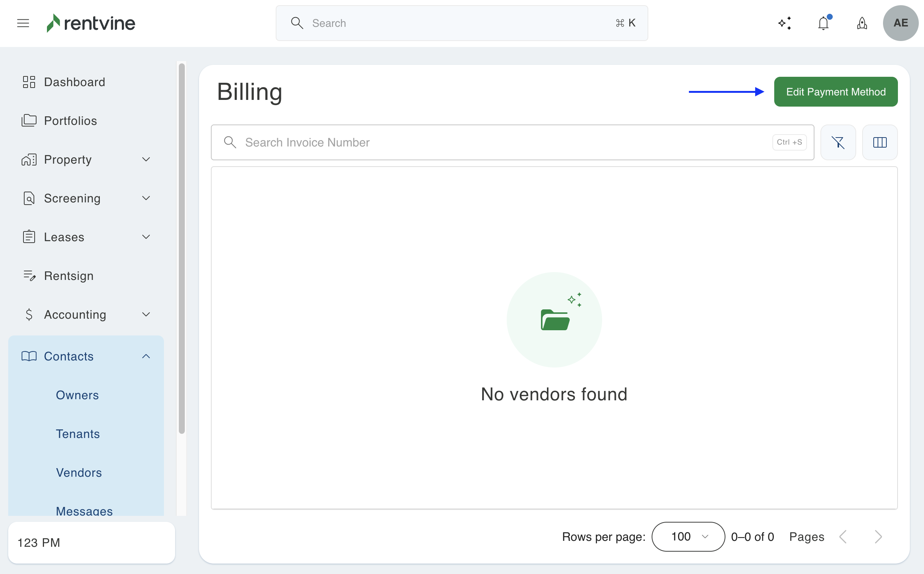Click the rocket icon in header

pyautogui.click(x=862, y=23)
